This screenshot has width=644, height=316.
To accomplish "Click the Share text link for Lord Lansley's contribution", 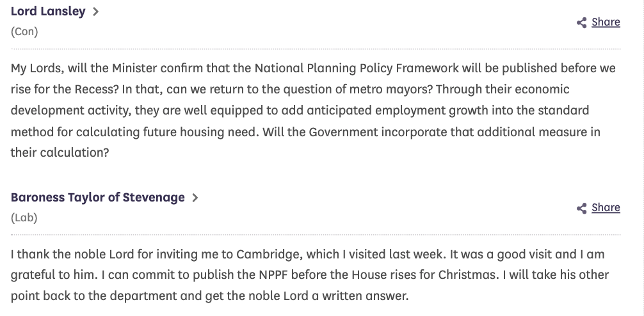I will pos(606,22).
